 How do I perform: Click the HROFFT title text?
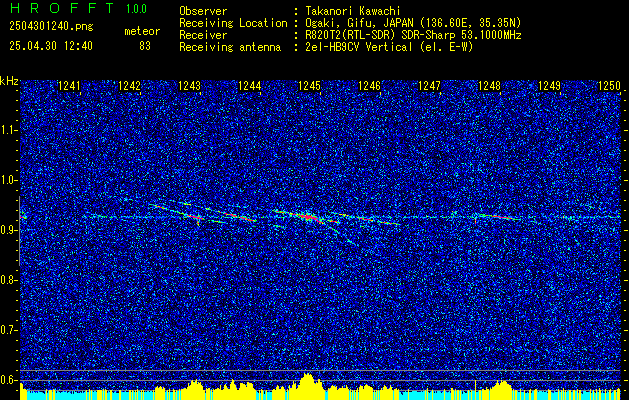tap(61, 8)
